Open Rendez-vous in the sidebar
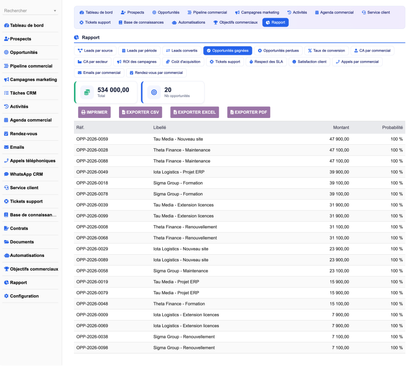The width and height of the screenshot is (416, 371). (20, 134)
